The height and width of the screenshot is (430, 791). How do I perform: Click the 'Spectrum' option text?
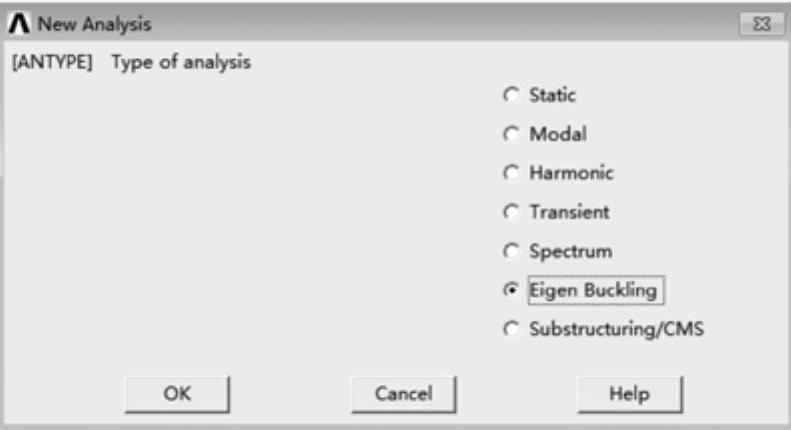(x=570, y=251)
